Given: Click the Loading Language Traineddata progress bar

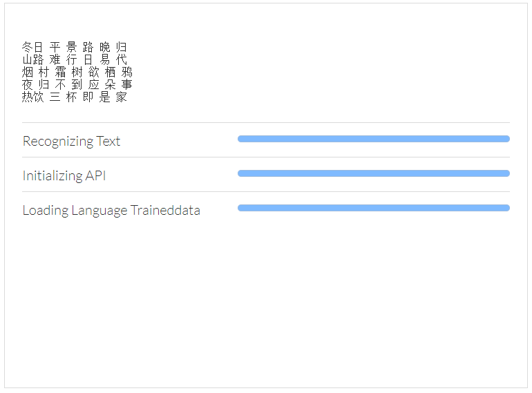Looking at the screenshot, I should pyautogui.click(x=373, y=208).
